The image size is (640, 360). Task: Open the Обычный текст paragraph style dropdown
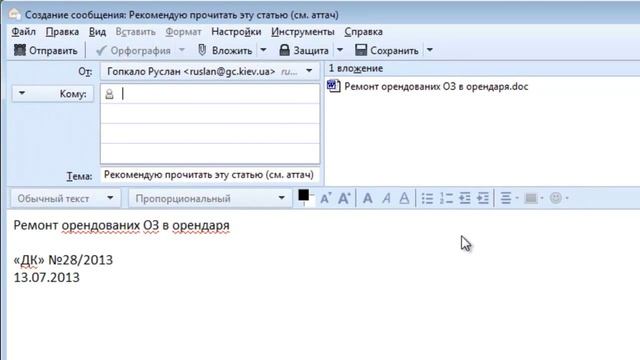[66, 198]
